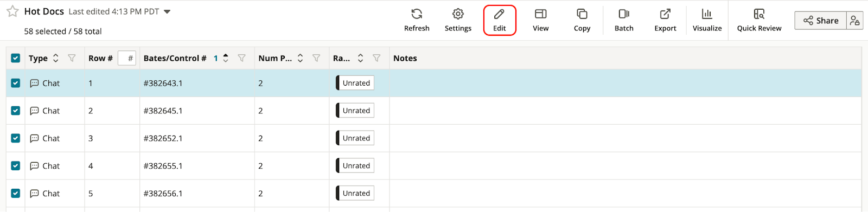The image size is (868, 212).
Task: Toggle the select-all header checkbox
Action: (16, 58)
